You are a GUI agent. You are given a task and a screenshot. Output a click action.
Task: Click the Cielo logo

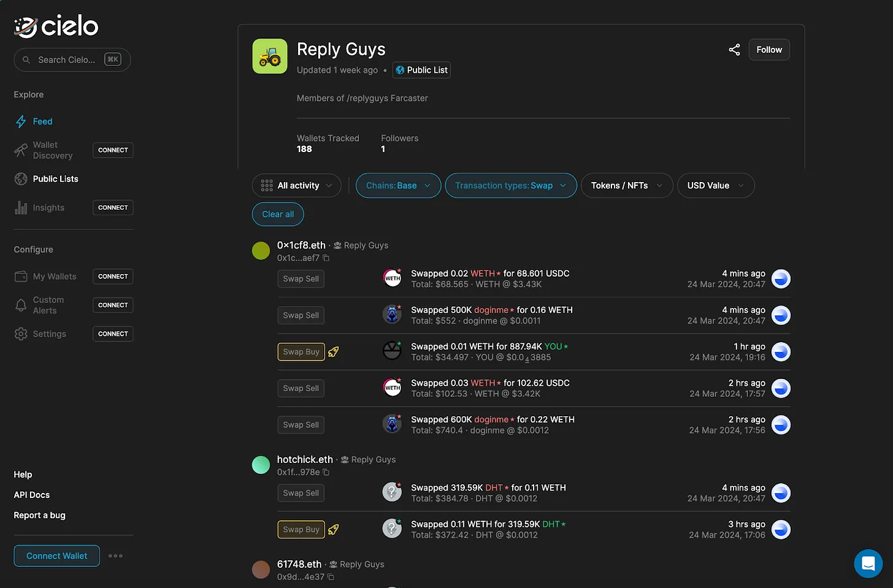coord(56,26)
